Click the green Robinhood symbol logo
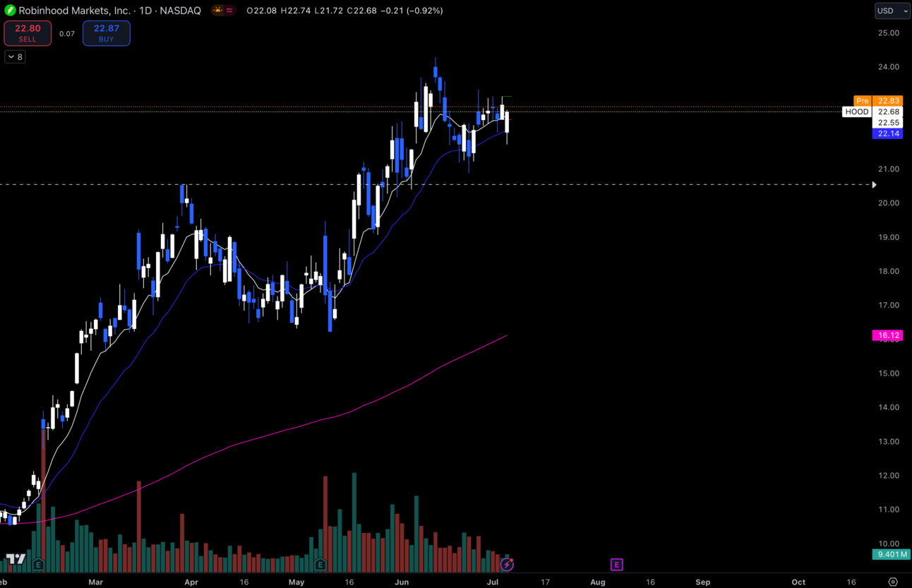 tap(10, 11)
